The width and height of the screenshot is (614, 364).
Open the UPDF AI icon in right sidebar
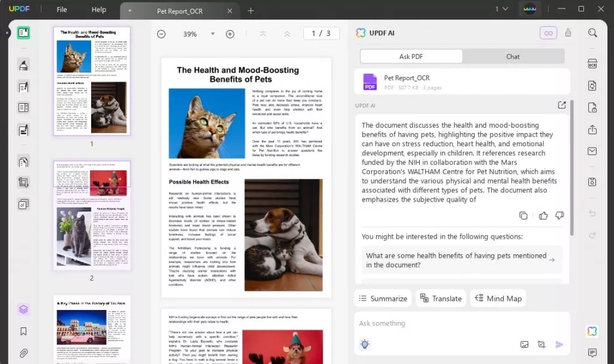coord(592,331)
